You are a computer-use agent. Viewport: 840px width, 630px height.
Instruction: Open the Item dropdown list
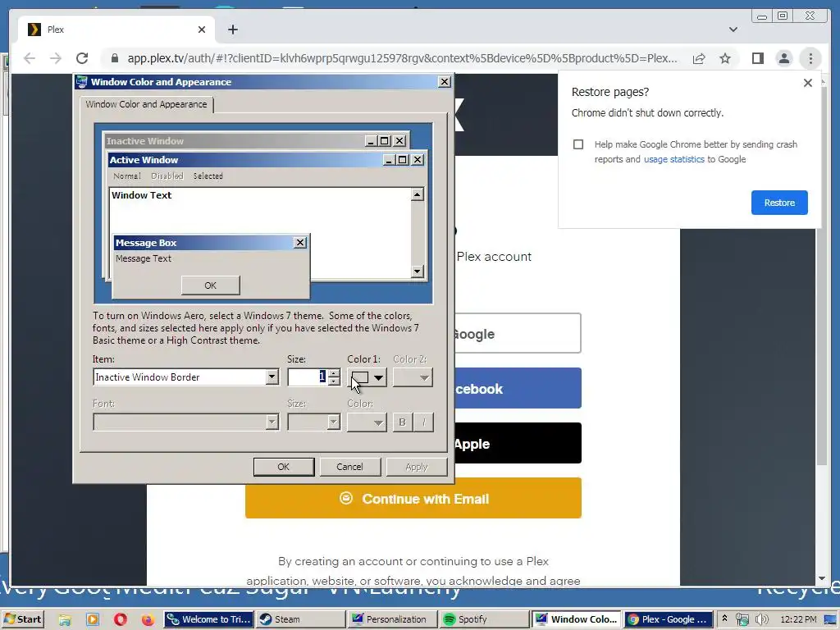tap(272, 377)
